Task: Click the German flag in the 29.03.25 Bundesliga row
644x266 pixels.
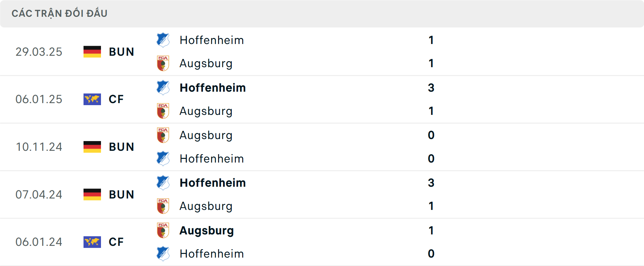Action: click(x=92, y=52)
